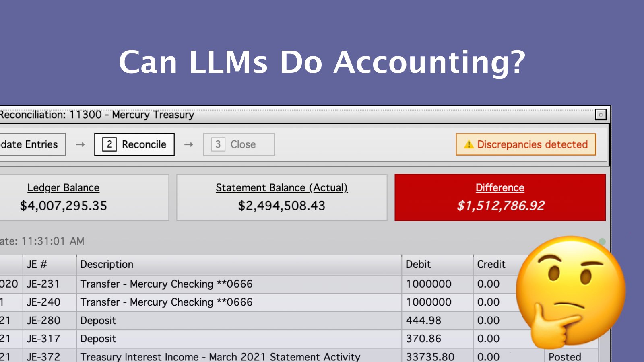The height and width of the screenshot is (362, 644).
Task: Select the JE-280 Deposit row
Action: point(98,321)
